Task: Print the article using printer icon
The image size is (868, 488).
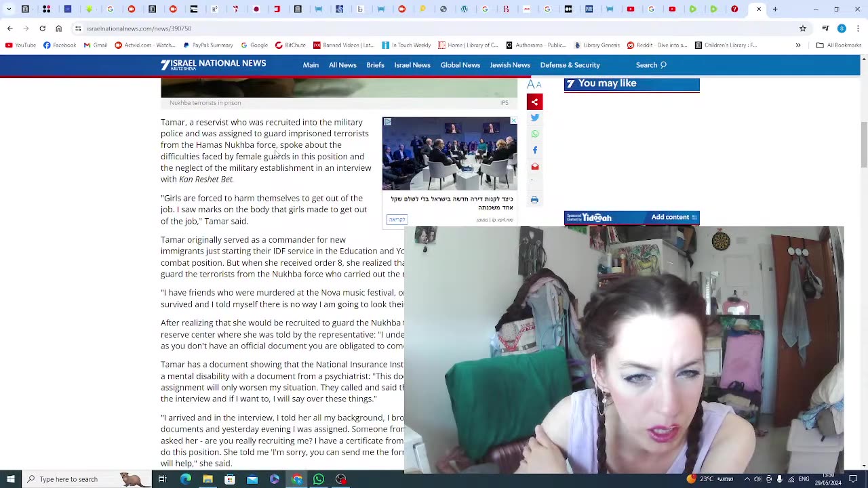Action: tap(534, 200)
